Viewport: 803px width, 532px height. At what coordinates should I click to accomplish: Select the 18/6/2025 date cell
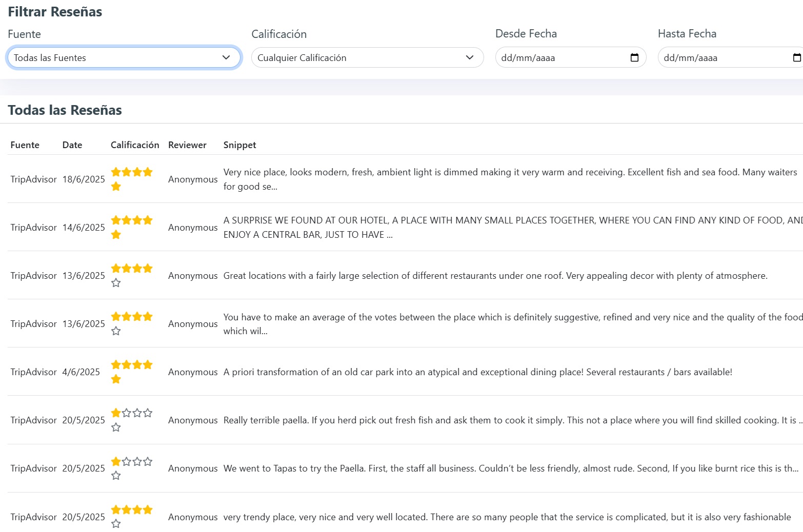[x=84, y=179]
